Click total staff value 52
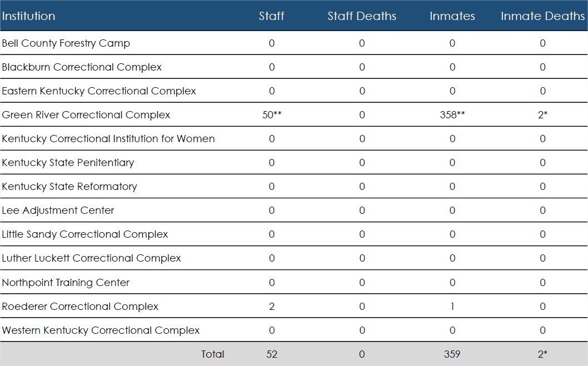588x366 pixels. click(271, 354)
